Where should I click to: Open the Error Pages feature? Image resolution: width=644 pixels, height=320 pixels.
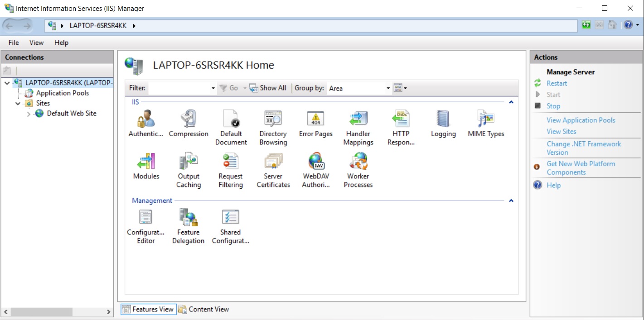pos(316,123)
